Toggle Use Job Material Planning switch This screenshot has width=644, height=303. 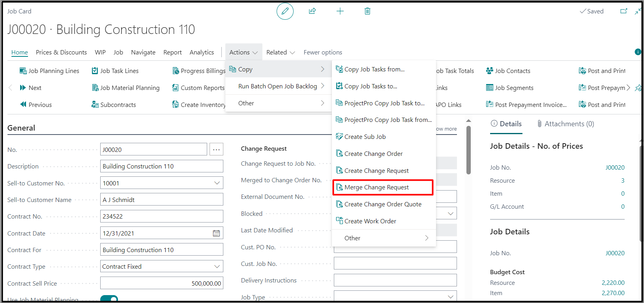click(x=109, y=299)
